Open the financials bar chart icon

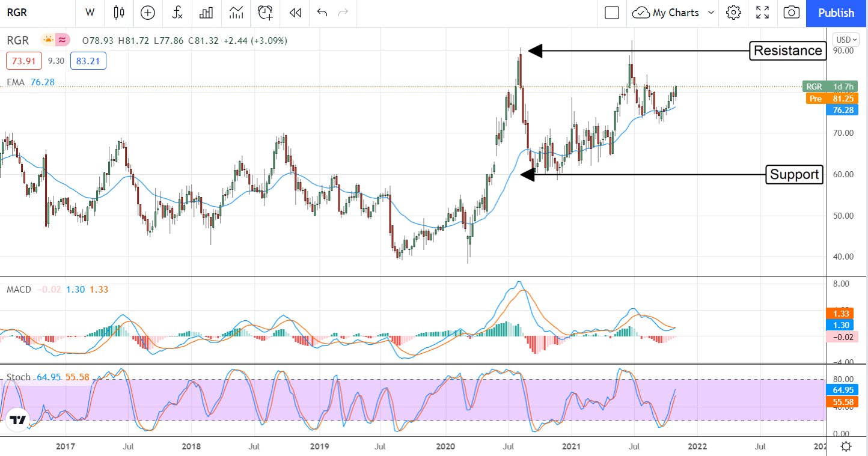coord(207,13)
